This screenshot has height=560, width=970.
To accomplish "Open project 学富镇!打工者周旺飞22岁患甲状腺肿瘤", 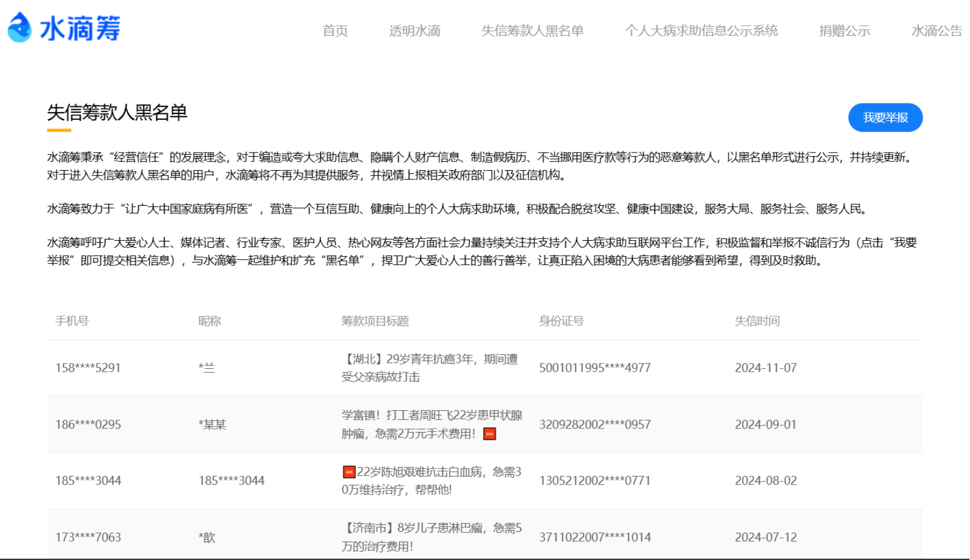I will pyautogui.click(x=432, y=424).
